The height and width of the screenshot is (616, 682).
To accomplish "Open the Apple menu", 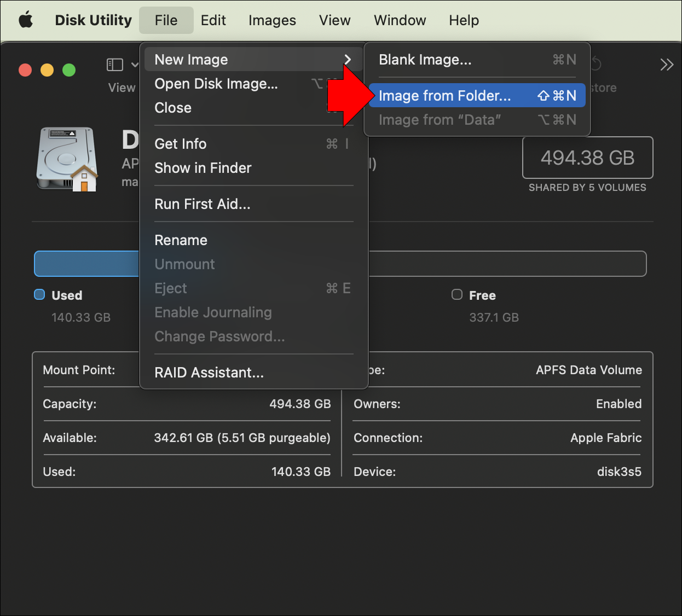I will [x=26, y=20].
